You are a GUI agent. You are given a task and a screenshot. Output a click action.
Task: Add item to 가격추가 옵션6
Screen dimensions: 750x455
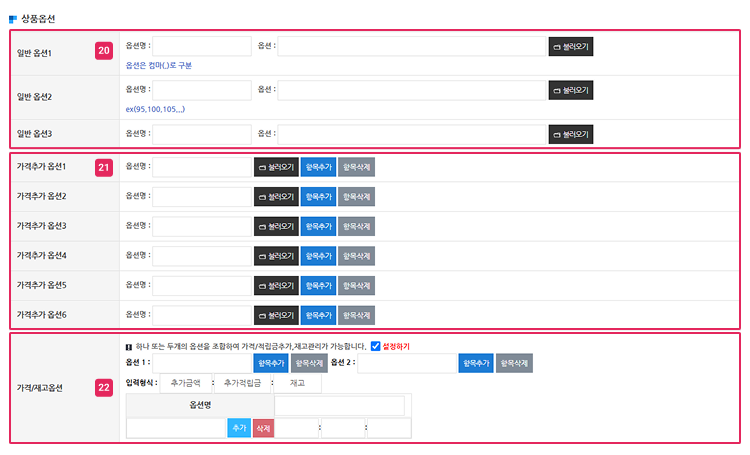tap(318, 315)
